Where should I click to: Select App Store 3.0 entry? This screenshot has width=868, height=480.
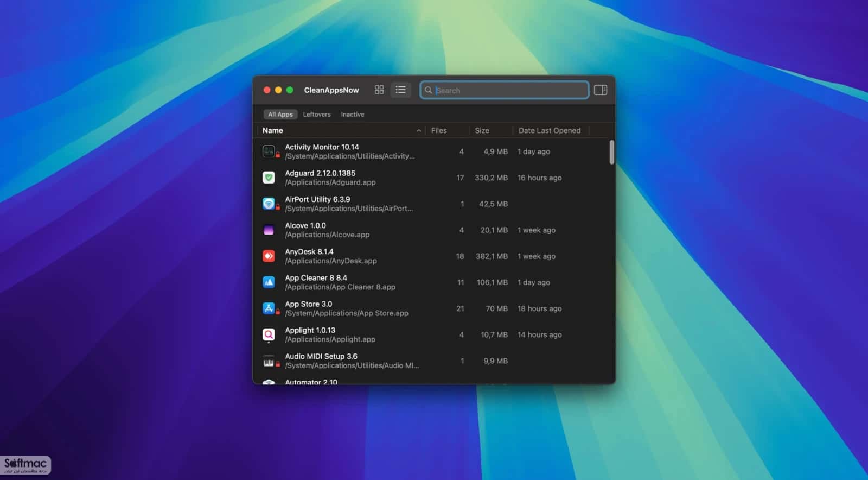[x=308, y=304]
